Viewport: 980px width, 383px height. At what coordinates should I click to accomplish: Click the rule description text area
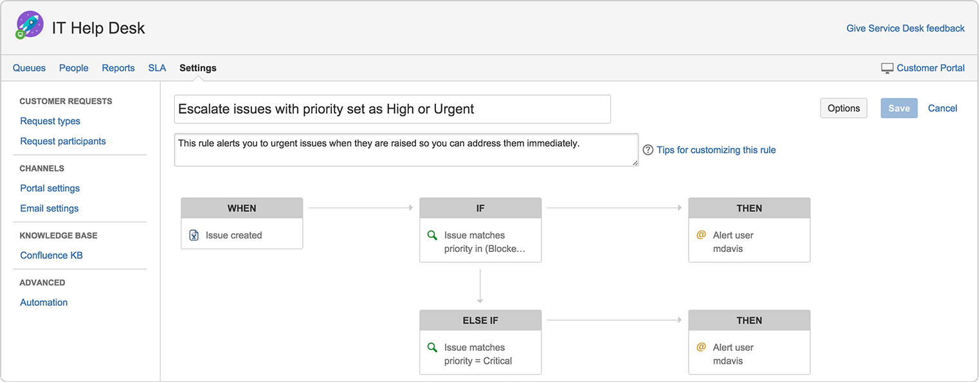click(x=406, y=150)
